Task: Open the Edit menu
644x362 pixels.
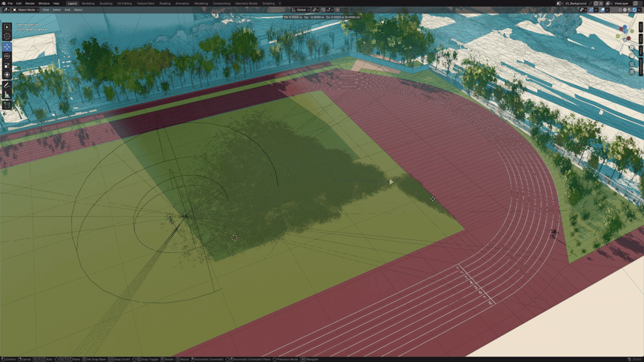Action: click(19, 3)
